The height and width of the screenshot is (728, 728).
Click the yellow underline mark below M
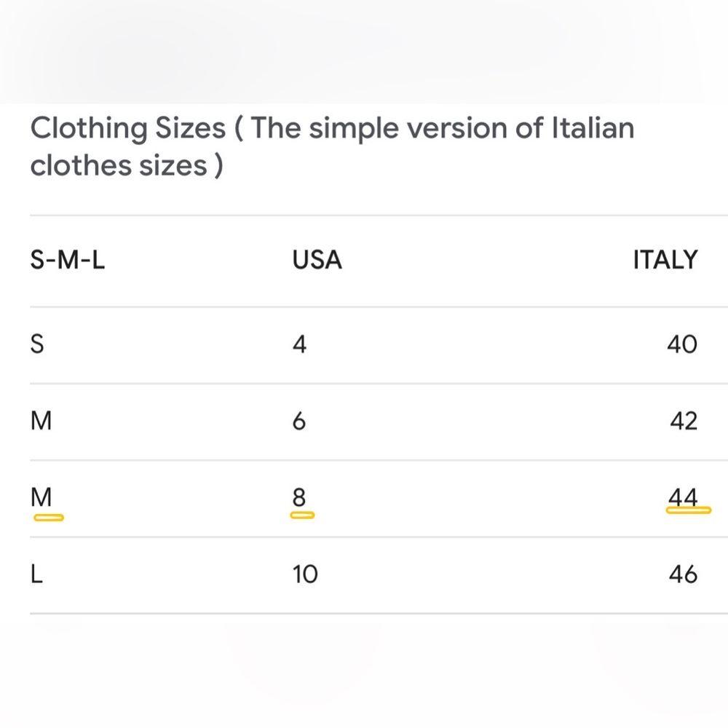[x=48, y=518]
